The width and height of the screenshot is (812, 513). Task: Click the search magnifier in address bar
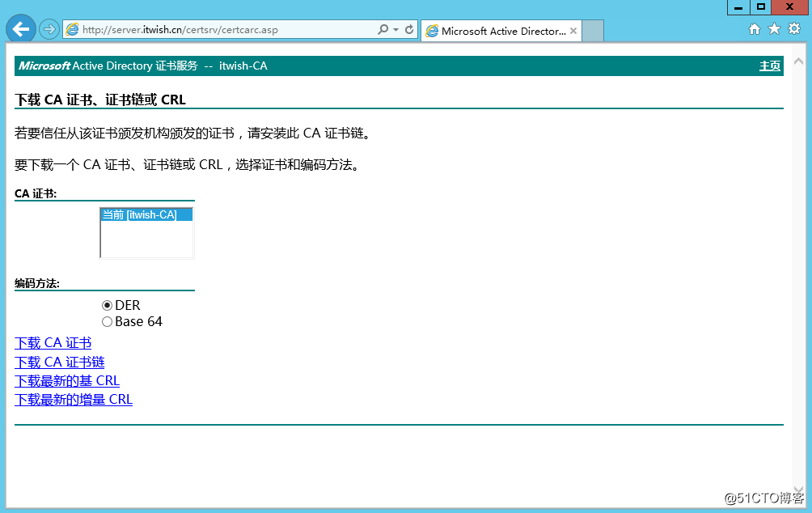click(383, 30)
